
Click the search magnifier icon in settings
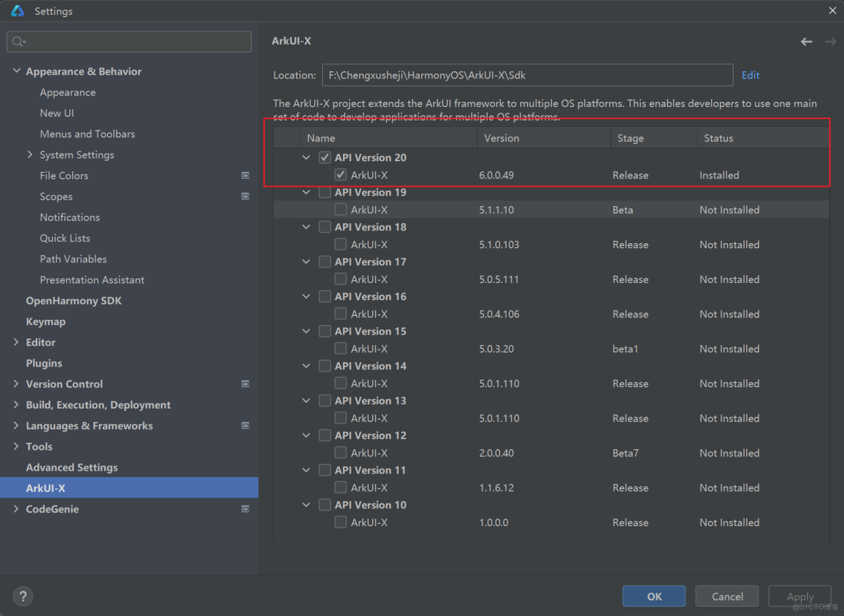19,42
